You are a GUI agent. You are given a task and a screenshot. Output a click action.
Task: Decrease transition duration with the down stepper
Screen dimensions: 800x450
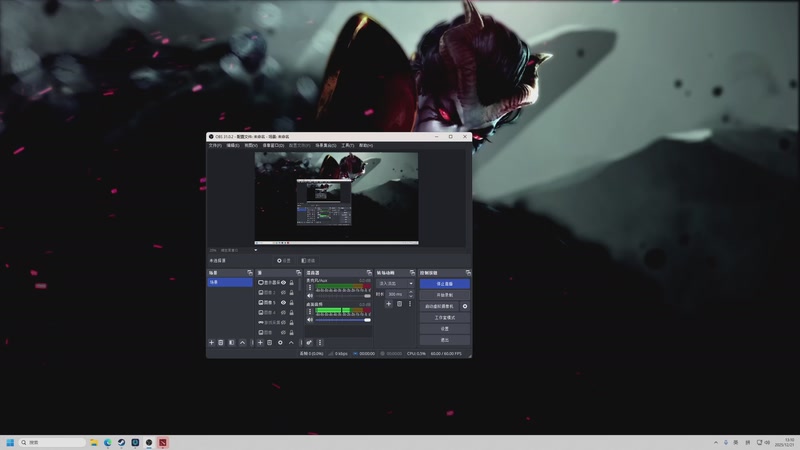pos(411,296)
